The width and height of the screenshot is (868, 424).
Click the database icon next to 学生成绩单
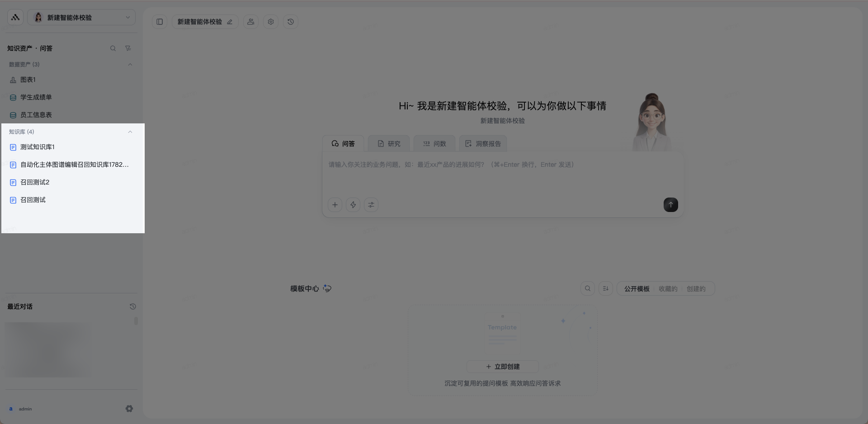point(13,98)
